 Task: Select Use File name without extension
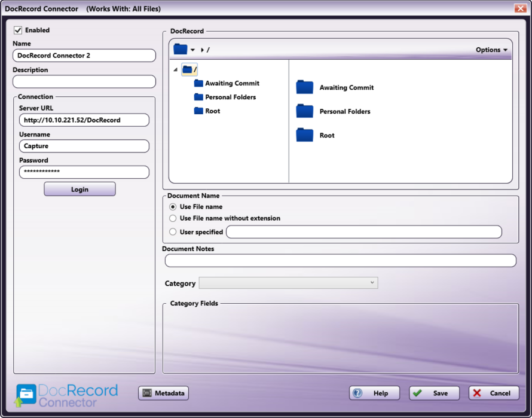pyautogui.click(x=173, y=218)
